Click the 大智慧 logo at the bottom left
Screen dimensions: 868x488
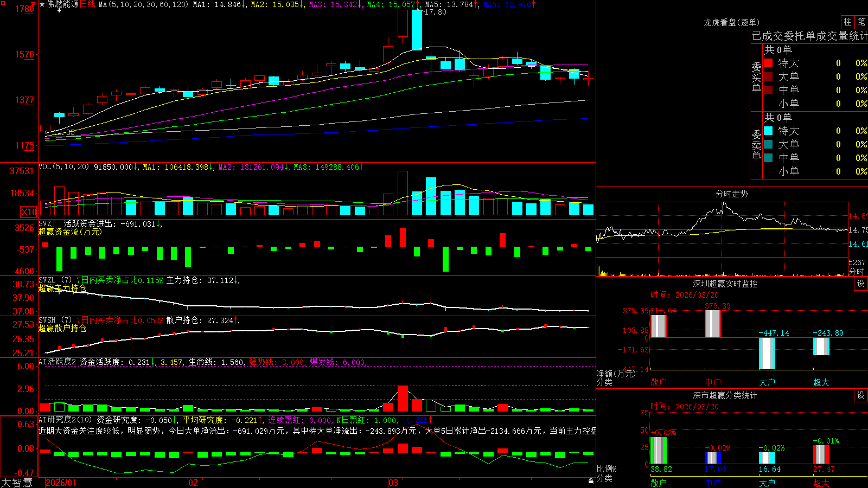click(17, 482)
